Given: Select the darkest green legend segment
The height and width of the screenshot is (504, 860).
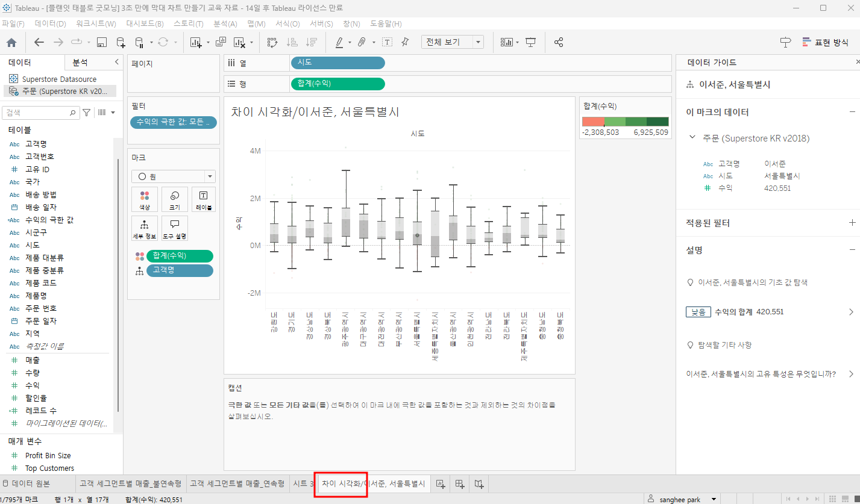Looking at the screenshot, I should coord(658,122).
